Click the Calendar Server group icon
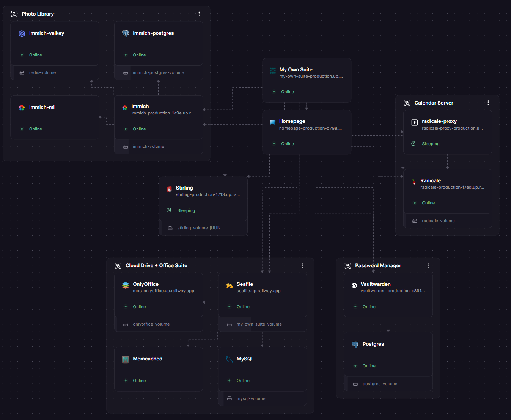Screen dimensions: 511x420 tap(407, 103)
